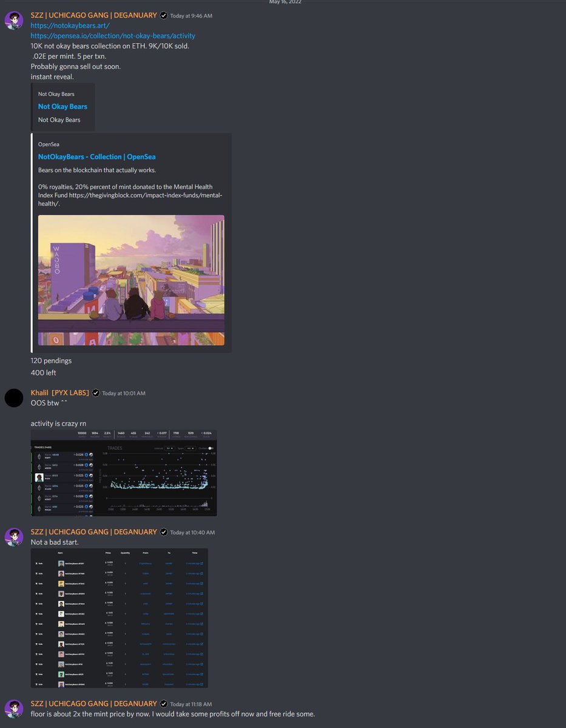Click SZZ username on the 11:18 AM message
566x728 pixels.
[94, 704]
